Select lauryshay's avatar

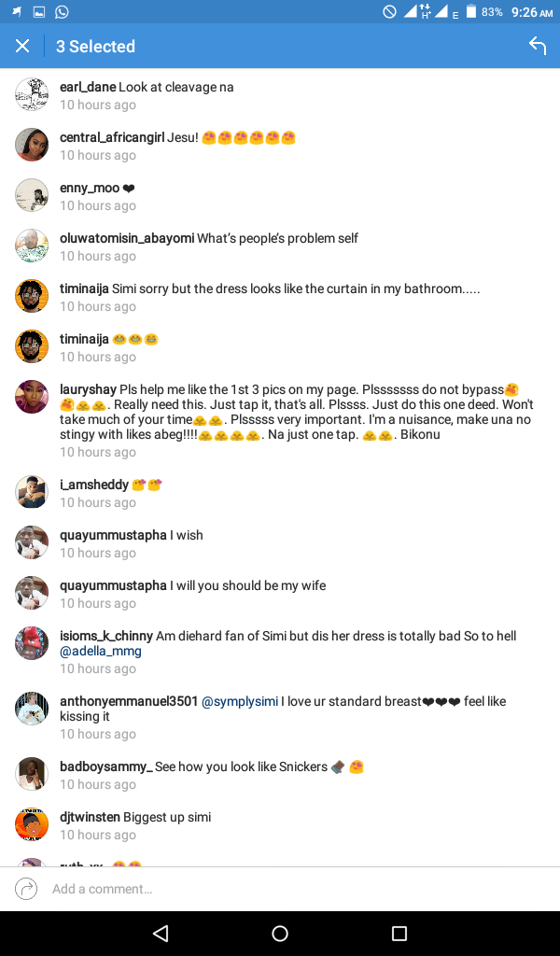click(x=32, y=397)
